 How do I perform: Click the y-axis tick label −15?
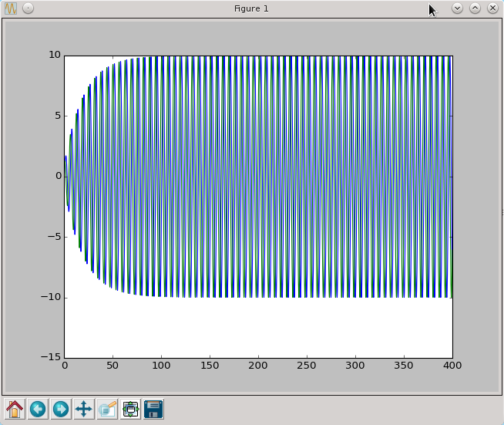tap(51, 358)
